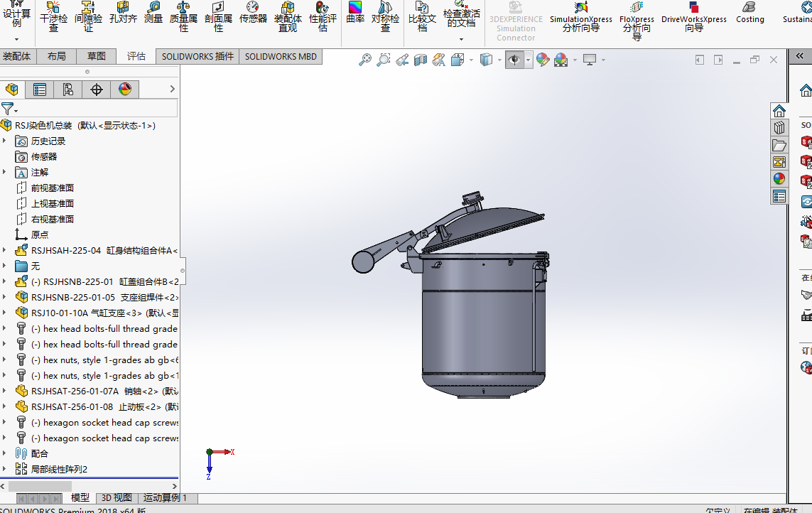Image resolution: width=812 pixels, height=513 pixels.
Task: Expand 注解 annotations node
Action: (x=5, y=172)
